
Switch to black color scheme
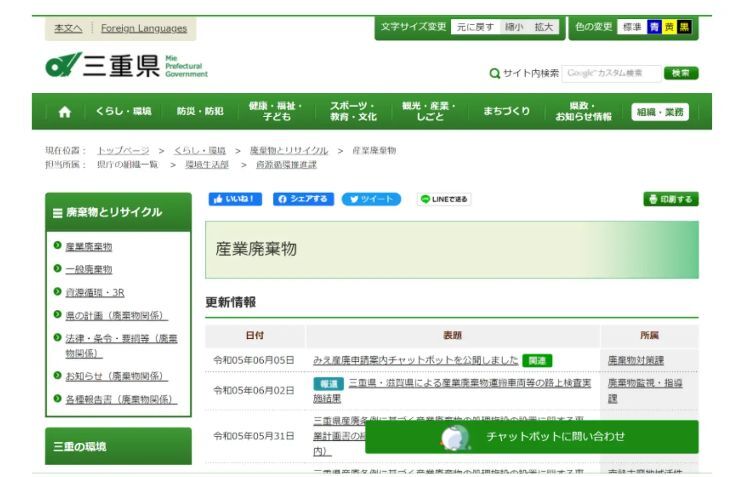tap(684, 27)
